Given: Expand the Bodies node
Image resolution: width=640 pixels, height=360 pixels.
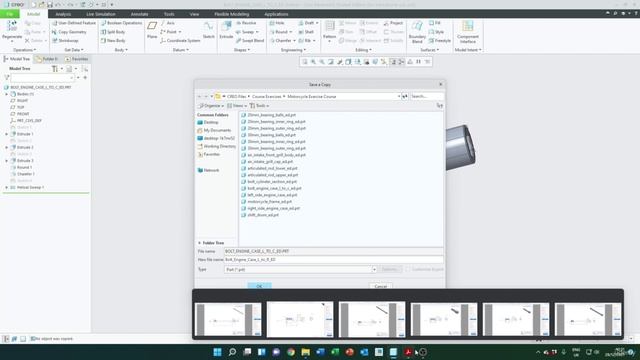Looking at the screenshot, I should [x=7, y=94].
